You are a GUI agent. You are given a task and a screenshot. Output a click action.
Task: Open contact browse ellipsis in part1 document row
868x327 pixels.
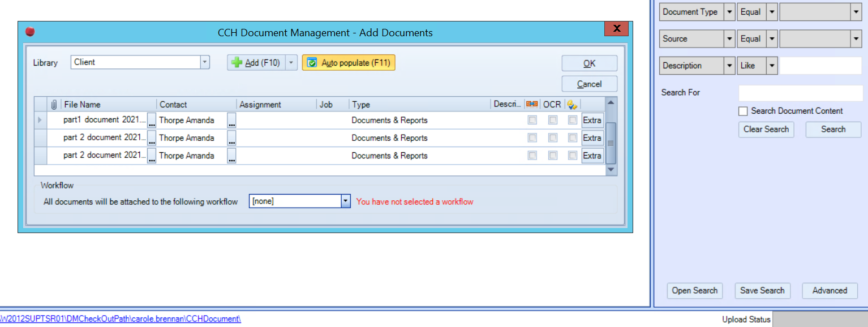point(231,121)
